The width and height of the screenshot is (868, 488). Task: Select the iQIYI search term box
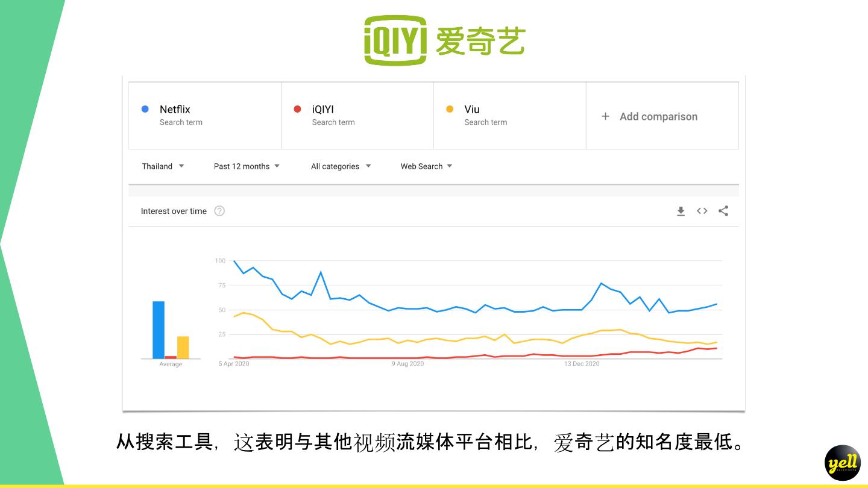[x=357, y=115]
